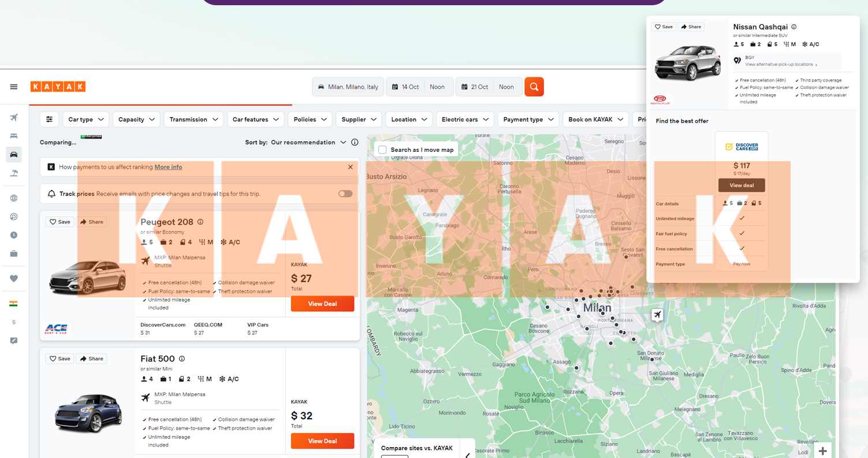Screen dimensions: 868x458
Task: Expand the Car type filter dropdown
Action: coord(85,120)
